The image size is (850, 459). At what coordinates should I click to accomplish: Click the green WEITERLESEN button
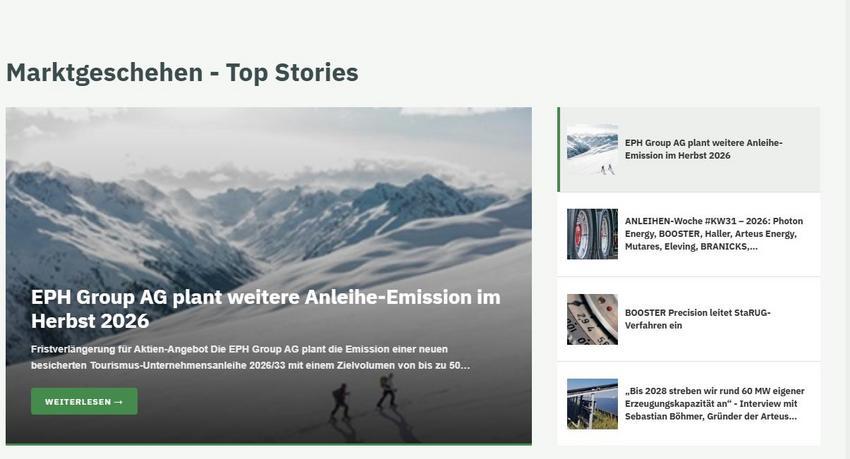tap(84, 402)
